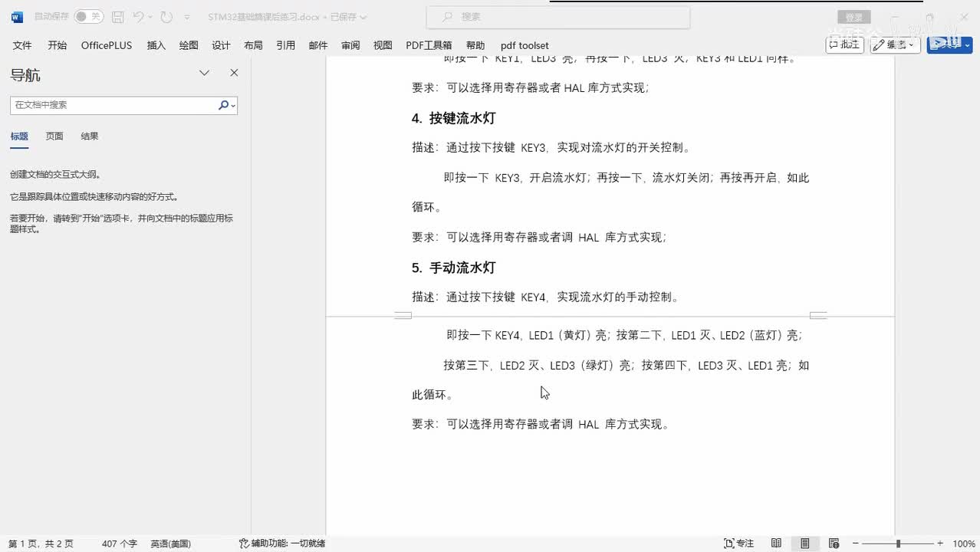980x552 pixels.
Task: Click the 搜索 search box in title bar
Action: click(x=558, y=16)
